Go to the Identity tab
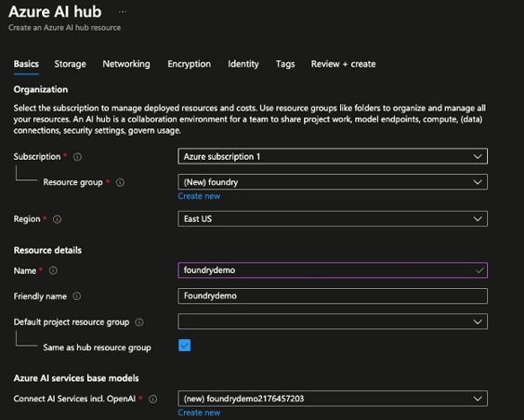 (x=243, y=64)
